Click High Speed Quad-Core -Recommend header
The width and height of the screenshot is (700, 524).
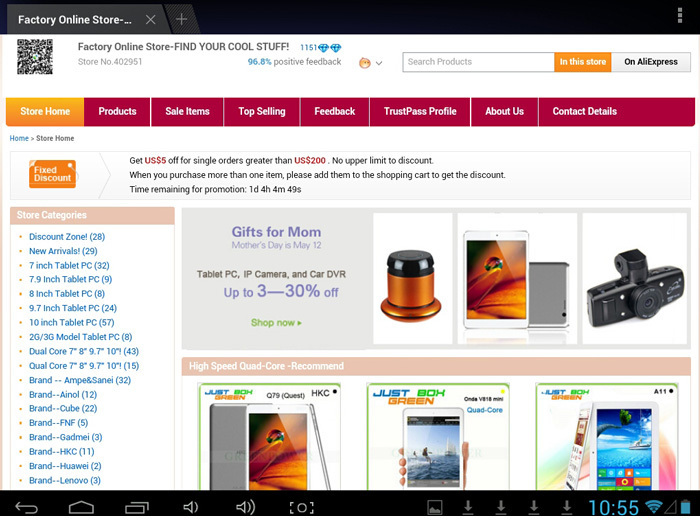(x=436, y=366)
